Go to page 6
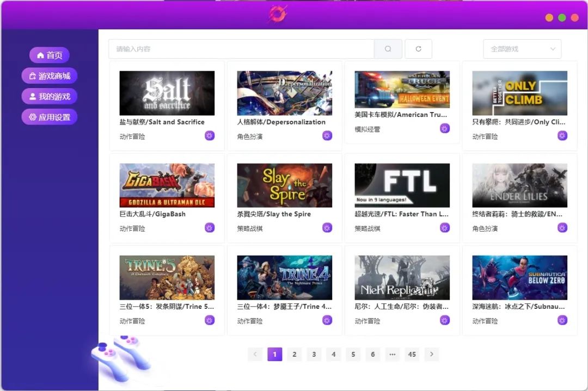 pyautogui.click(x=373, y=355)
